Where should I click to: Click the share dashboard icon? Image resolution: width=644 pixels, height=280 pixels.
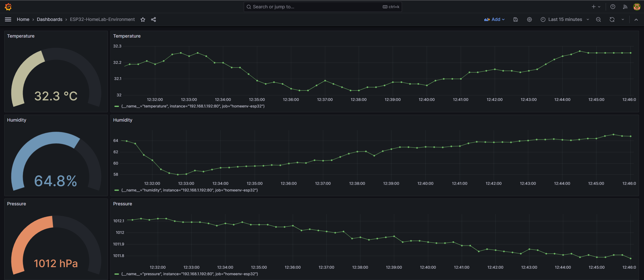pos(153,19)
